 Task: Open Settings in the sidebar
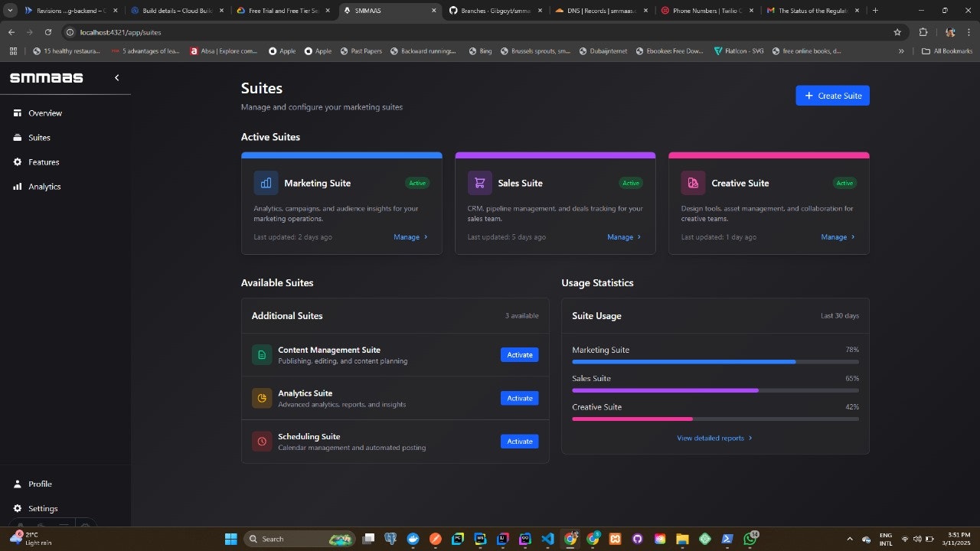(65, 508)
